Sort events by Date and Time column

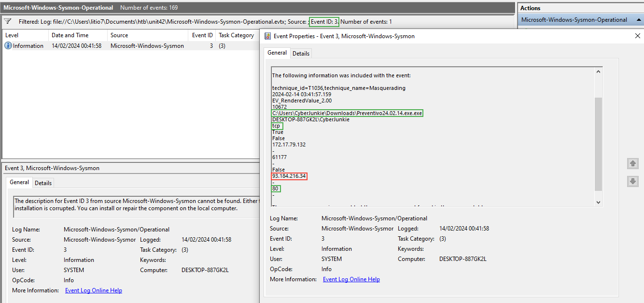click(78, 35)
